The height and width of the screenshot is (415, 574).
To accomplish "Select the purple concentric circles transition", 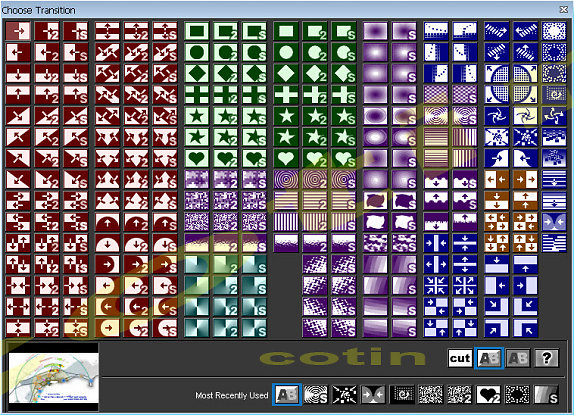I will tap(286, 179).
